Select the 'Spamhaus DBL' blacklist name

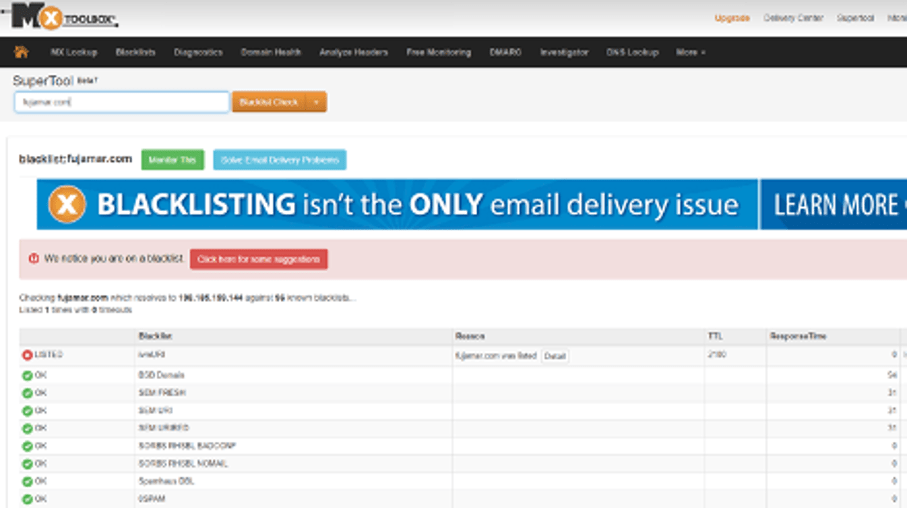pos(166,481)
